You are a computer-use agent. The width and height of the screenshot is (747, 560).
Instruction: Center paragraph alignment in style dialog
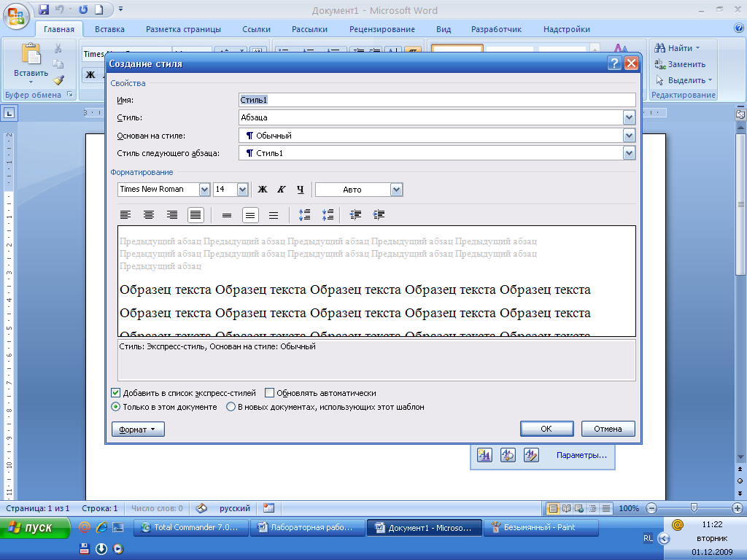click(x=149, y=215)
